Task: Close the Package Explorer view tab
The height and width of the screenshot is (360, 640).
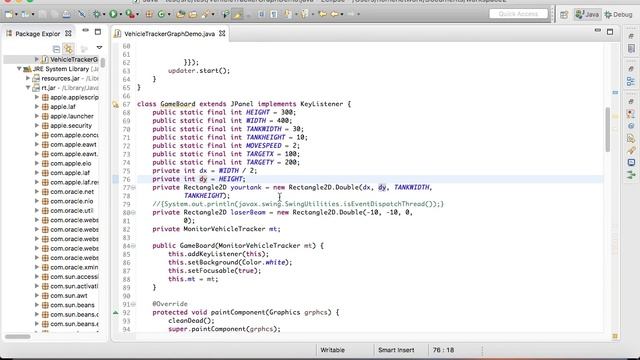Action: pyautogui.click(x=68, y=33)
